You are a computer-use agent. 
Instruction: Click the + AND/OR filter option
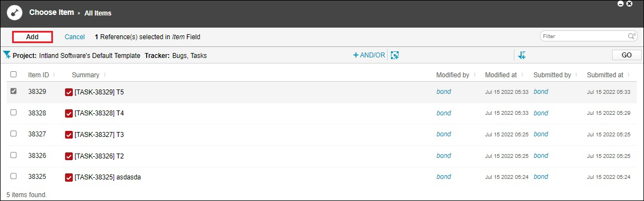coord(369,55)
